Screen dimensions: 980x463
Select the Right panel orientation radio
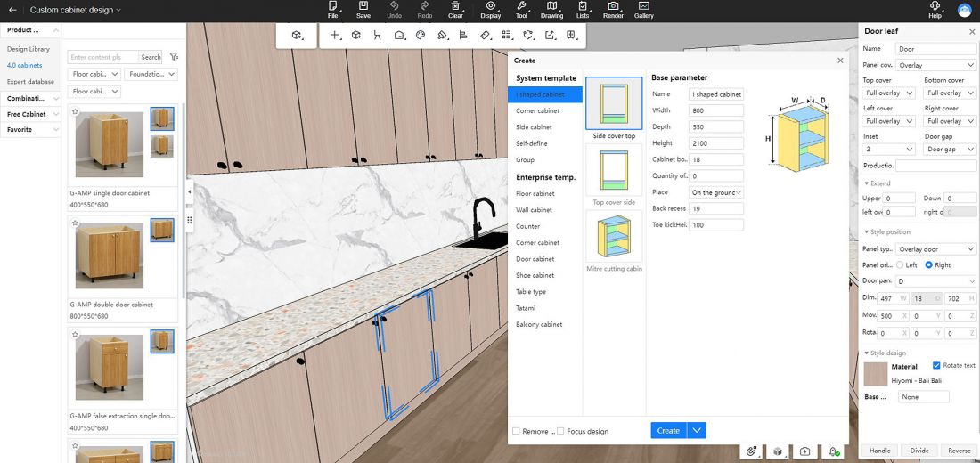pos(928,265)
